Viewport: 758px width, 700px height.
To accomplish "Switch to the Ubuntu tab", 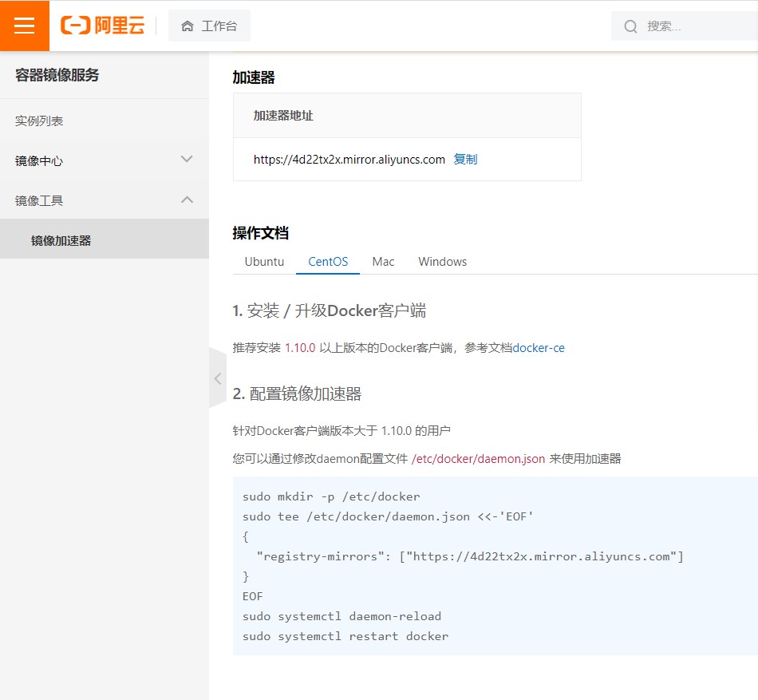I will (264, 262).
